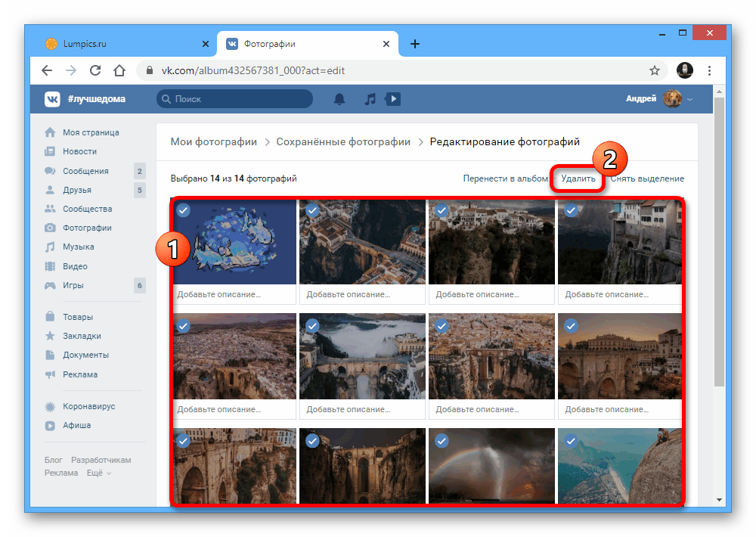756x537 pixels.
Task: Add description under the foggy bridge photo
Action: (362, 409)
